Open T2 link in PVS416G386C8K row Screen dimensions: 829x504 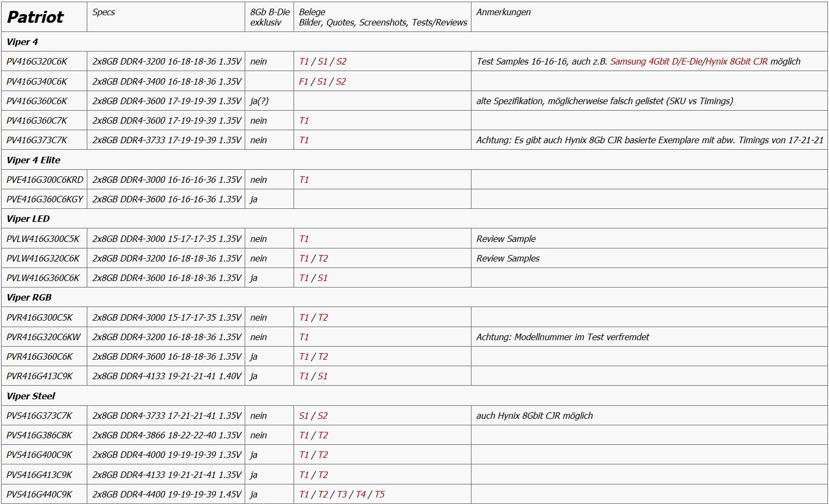coord(323,435)
